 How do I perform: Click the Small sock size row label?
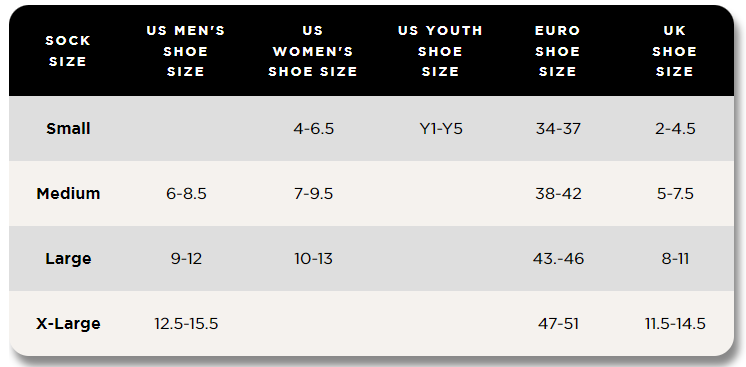[68, 129]
